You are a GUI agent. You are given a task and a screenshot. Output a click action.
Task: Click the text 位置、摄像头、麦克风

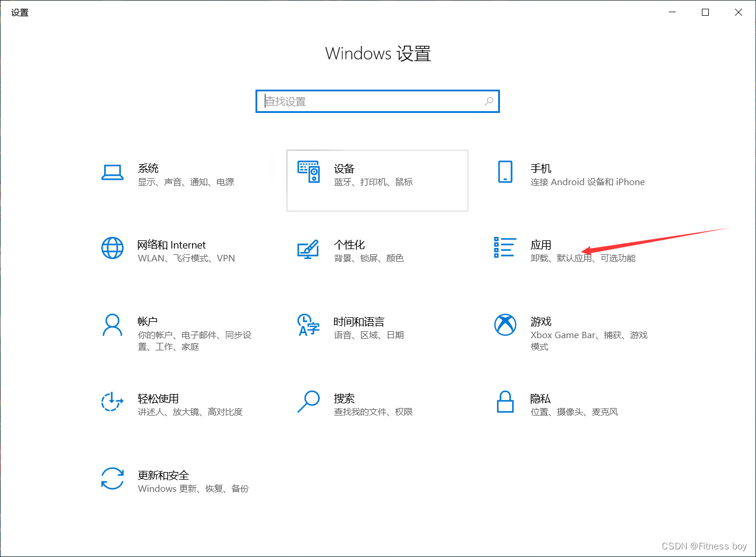pos(574,412)
